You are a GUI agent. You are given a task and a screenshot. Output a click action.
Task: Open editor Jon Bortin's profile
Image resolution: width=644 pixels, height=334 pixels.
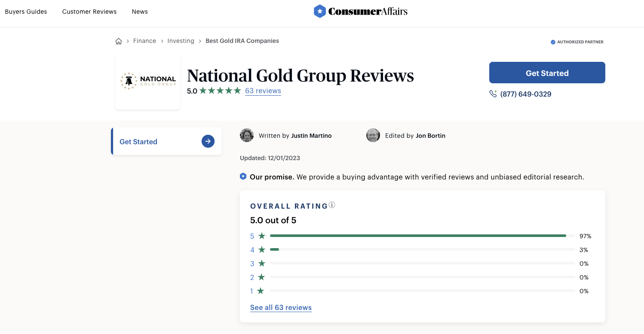pyautogui.click(x=430, y=136)
